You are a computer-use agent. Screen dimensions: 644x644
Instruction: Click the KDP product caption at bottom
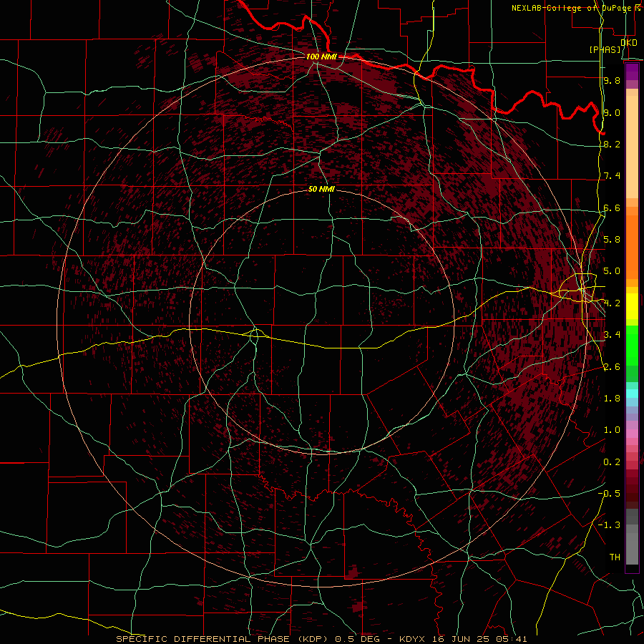pos(321,639)
